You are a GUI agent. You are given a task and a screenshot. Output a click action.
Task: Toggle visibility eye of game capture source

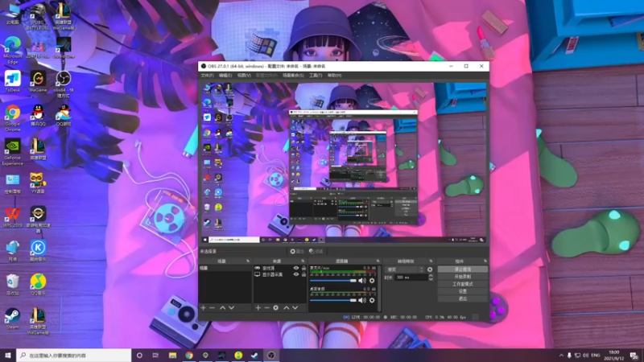(295, 268)
